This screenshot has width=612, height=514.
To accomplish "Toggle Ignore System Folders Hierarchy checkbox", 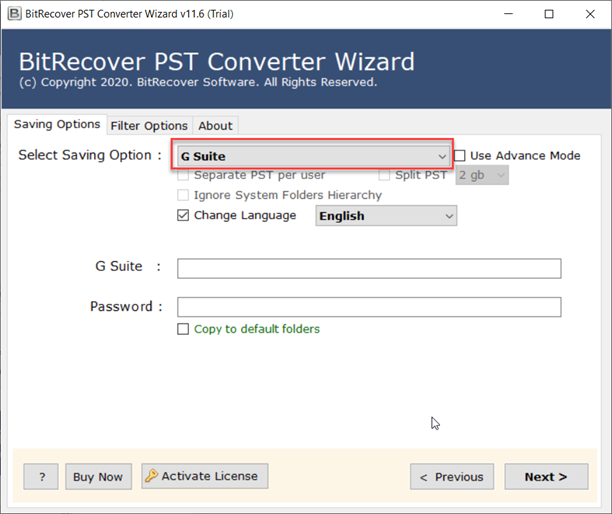I will tap(183, 195).
